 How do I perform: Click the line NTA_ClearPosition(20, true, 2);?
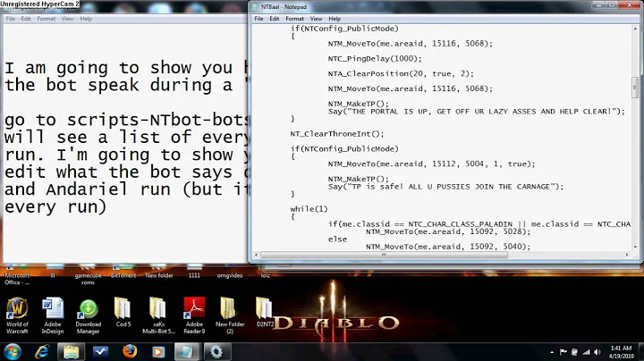(401, 74)
